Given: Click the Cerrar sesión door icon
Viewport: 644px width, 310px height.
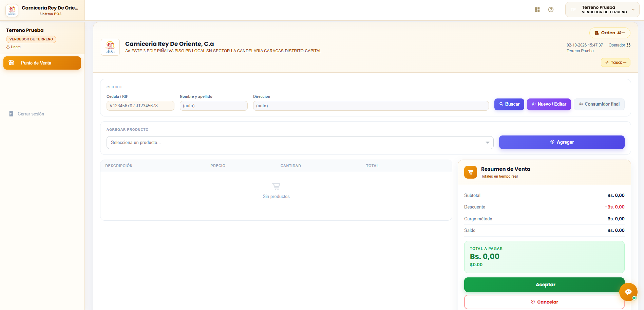Looking at the screenshot, I should point(11,114).
